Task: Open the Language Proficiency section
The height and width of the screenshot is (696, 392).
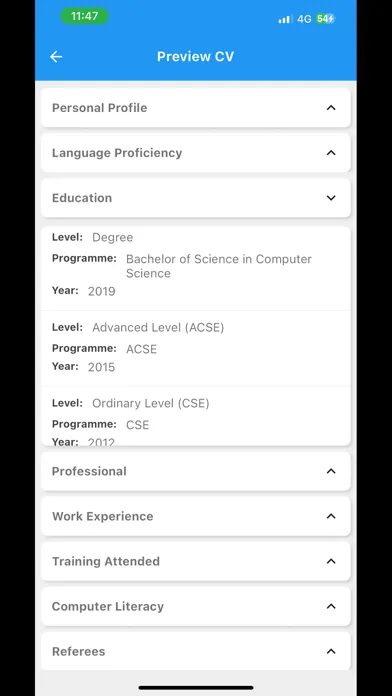Action: tap(196, 153)
